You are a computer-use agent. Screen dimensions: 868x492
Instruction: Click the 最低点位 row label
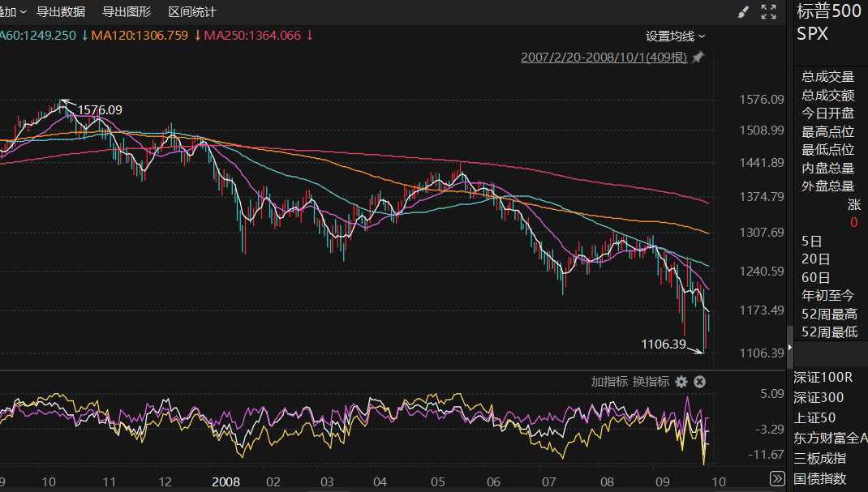[827, 149]
